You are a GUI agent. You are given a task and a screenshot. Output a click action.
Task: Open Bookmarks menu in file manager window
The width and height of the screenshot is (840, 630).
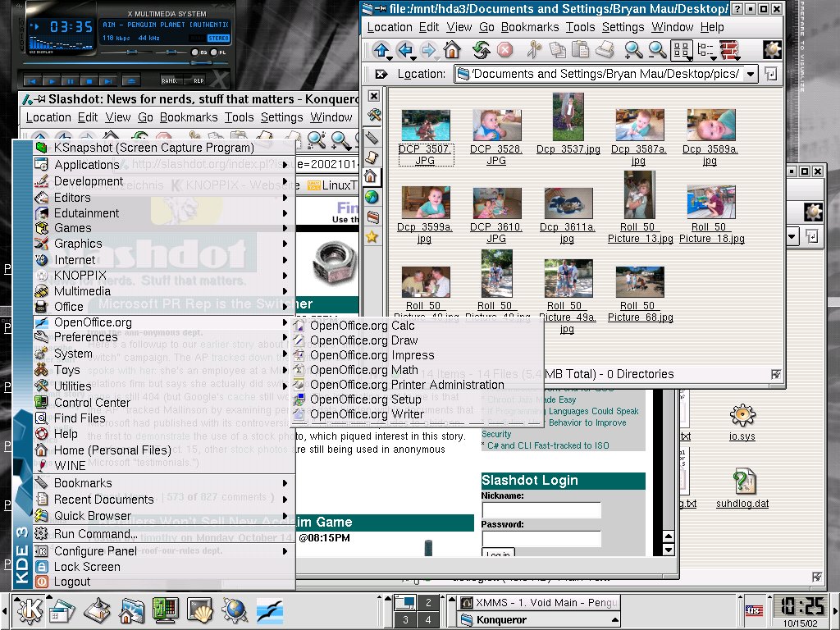click(529, 27)
